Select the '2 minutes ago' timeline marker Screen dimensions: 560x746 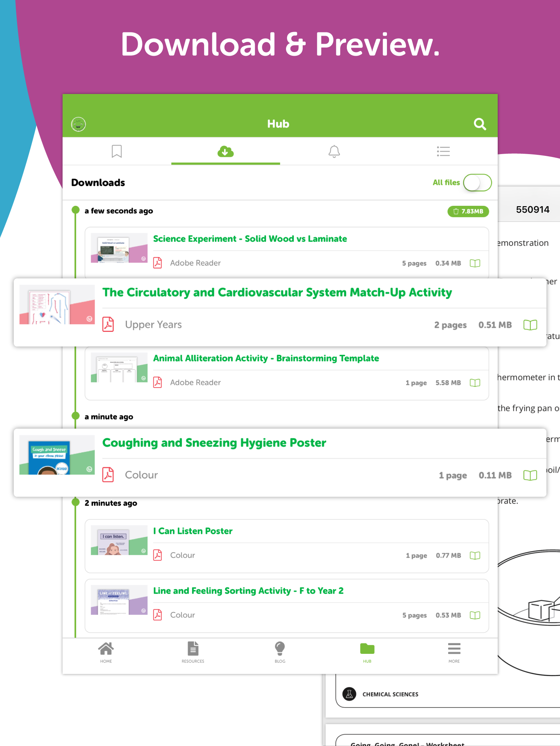[76, 502]
